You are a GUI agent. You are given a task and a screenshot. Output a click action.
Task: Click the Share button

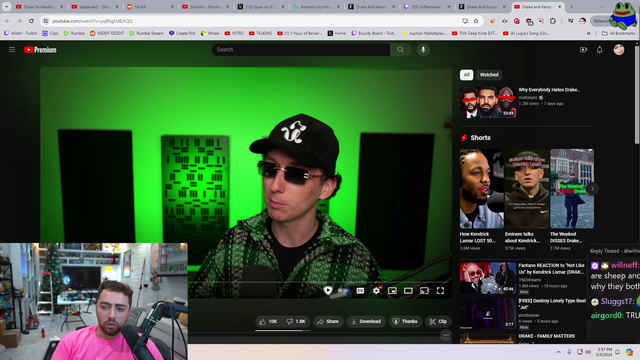pyautogui.click(x=328, y=322)
